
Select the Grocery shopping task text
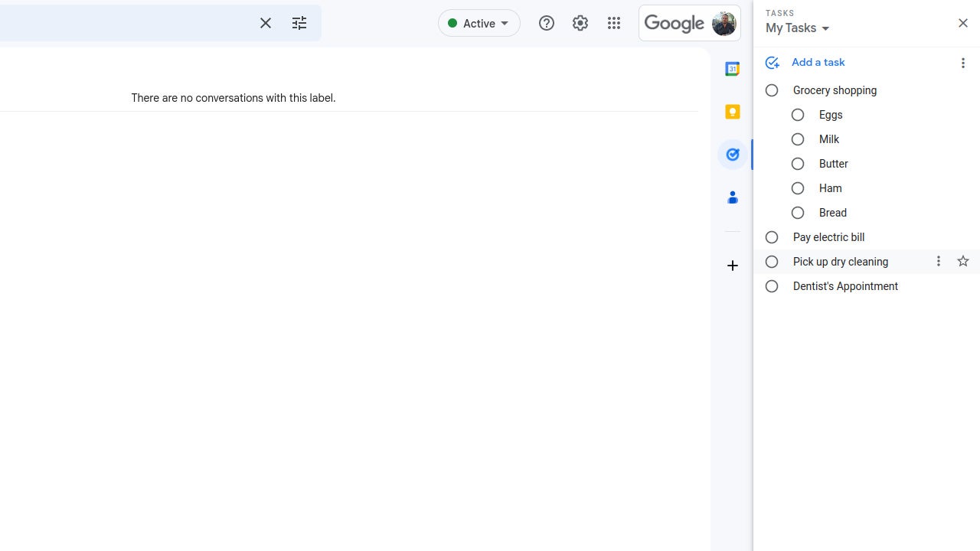click(x=835, y=90)
